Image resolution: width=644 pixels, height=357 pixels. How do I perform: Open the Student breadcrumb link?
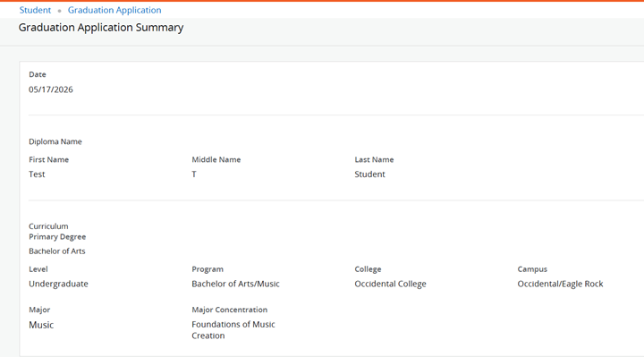coord(35,10)
